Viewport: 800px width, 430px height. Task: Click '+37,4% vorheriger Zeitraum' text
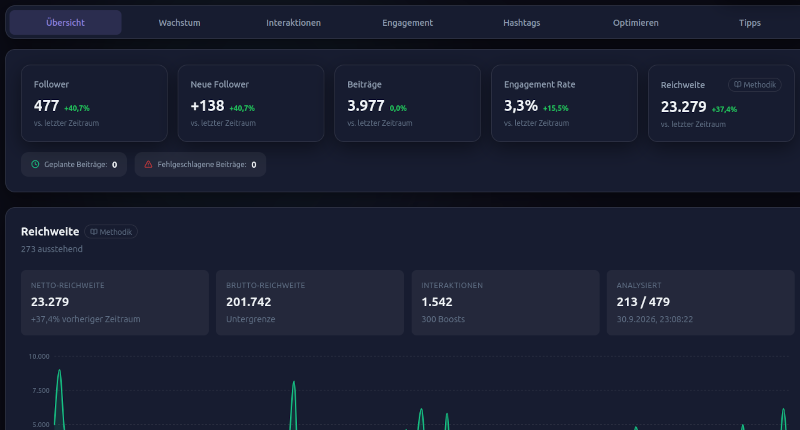[x=86, y=319]
